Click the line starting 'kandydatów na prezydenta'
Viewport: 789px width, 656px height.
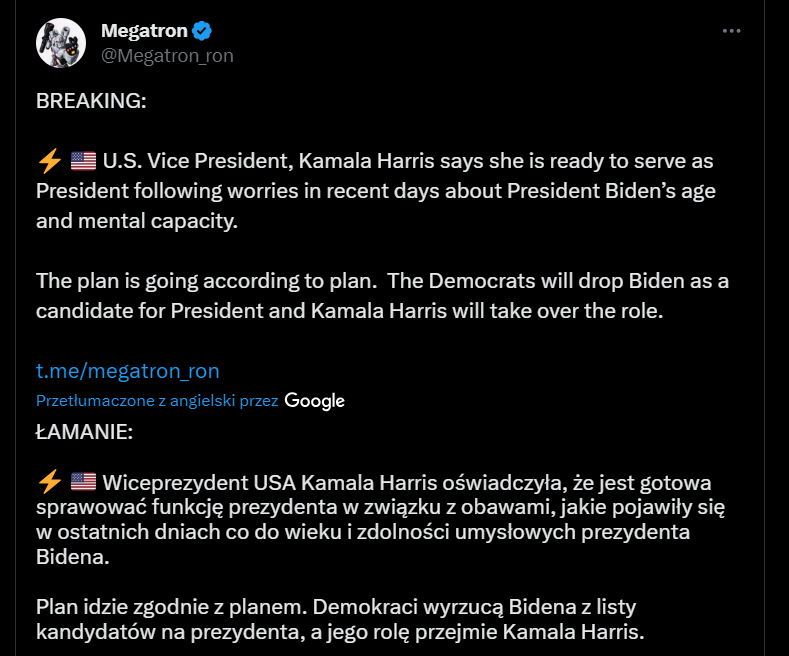click(x=340, y=632)
